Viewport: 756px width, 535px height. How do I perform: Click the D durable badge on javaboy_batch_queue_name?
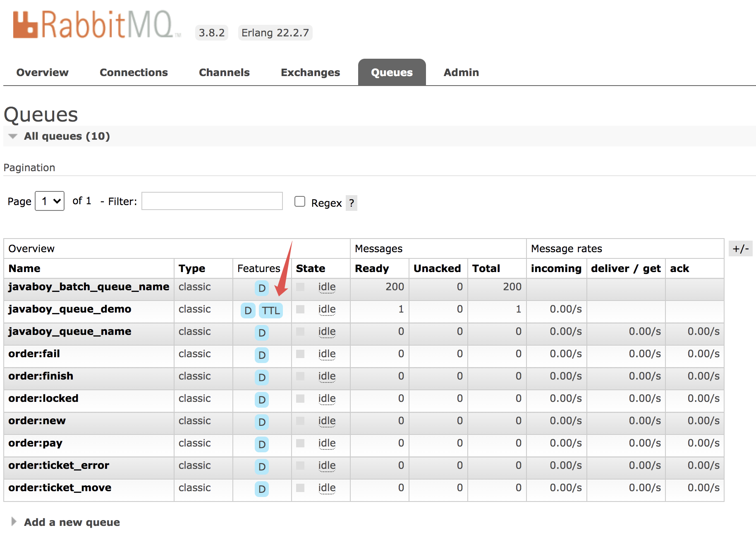pos(261,288)
